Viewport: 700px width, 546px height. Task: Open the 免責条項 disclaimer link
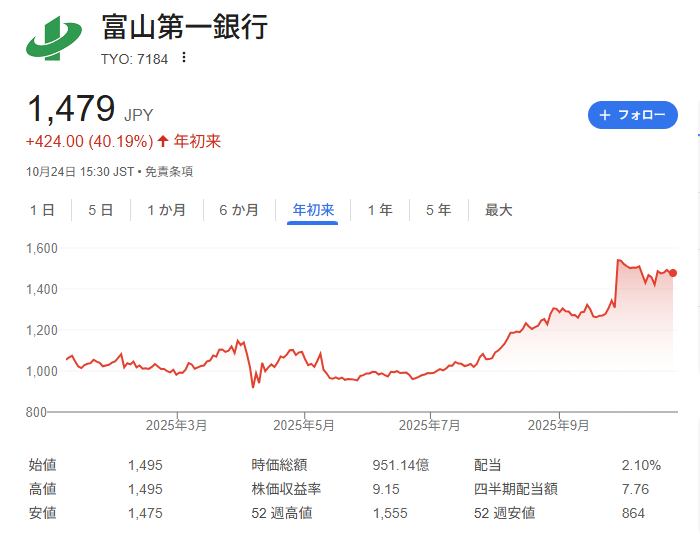click(169, 172)
